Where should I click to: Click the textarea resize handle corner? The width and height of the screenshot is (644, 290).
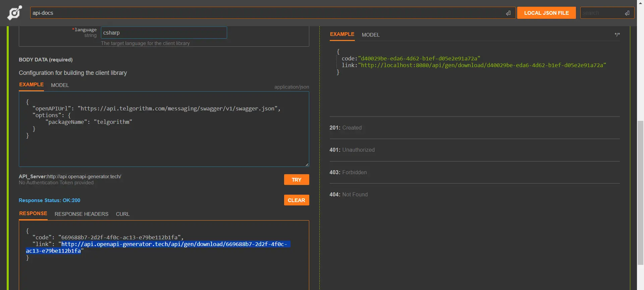point(307,164)
